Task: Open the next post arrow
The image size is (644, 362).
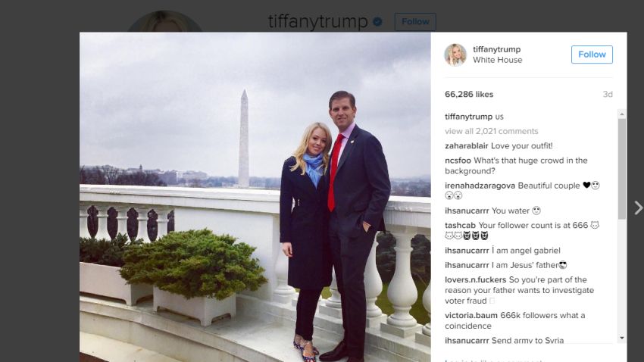Action: click(x=638, y=208)
